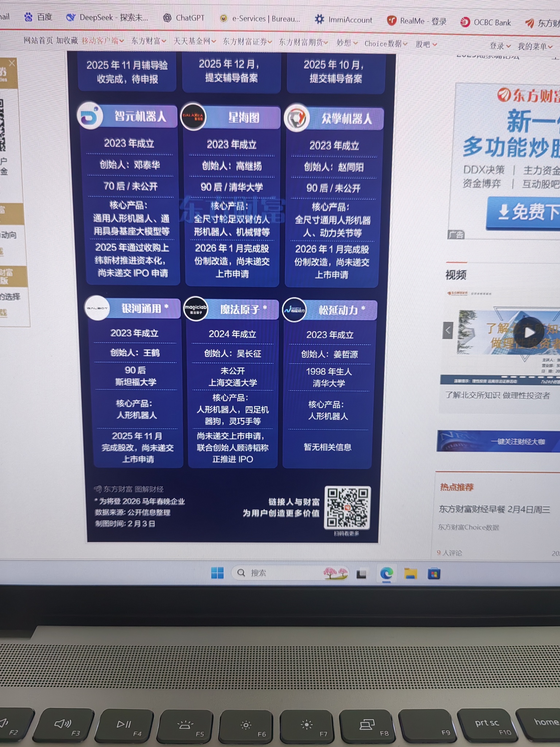The image size is (560, 747).
Task: Click the 加收藏 link
Action: coord(67,40)
